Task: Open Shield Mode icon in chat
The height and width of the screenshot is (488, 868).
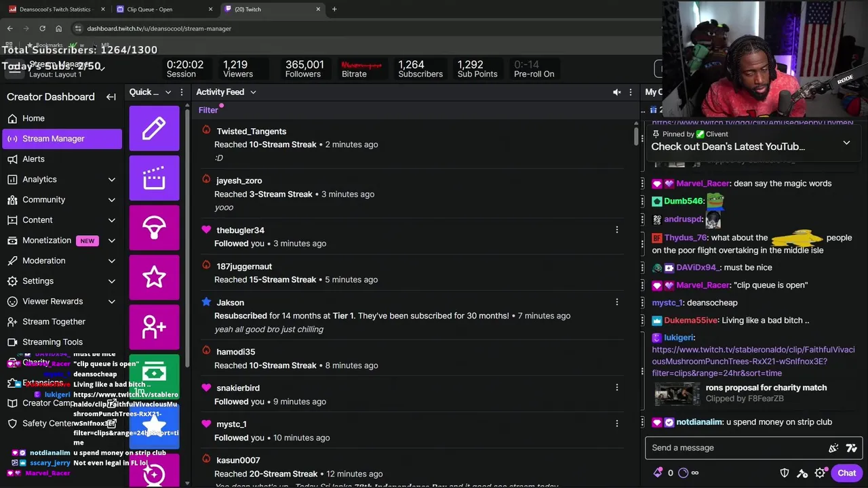Action: point(785,473)
